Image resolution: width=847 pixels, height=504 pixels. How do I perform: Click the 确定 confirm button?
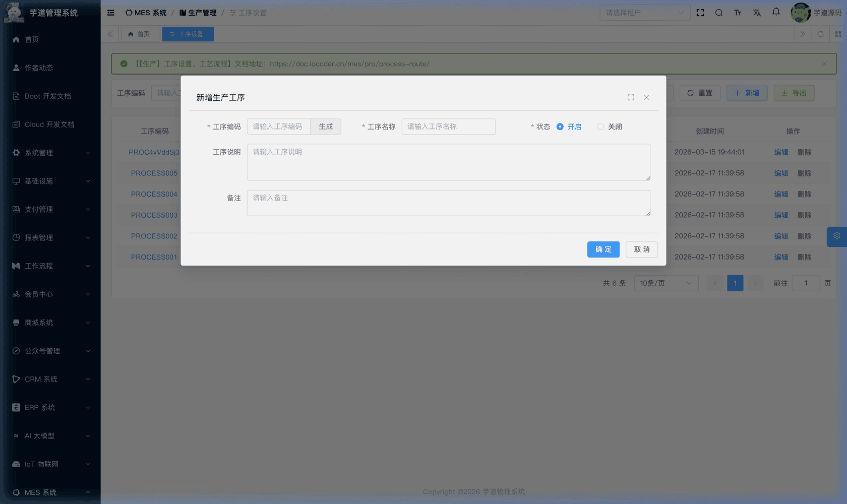[x=603, y=249]
